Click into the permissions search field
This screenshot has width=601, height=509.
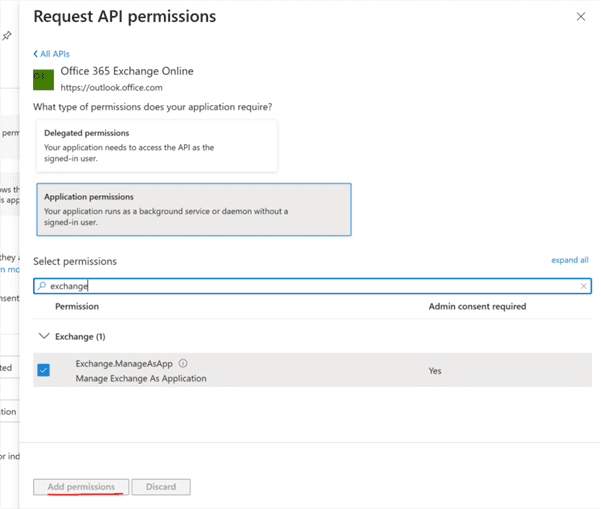tap(300, 286)
